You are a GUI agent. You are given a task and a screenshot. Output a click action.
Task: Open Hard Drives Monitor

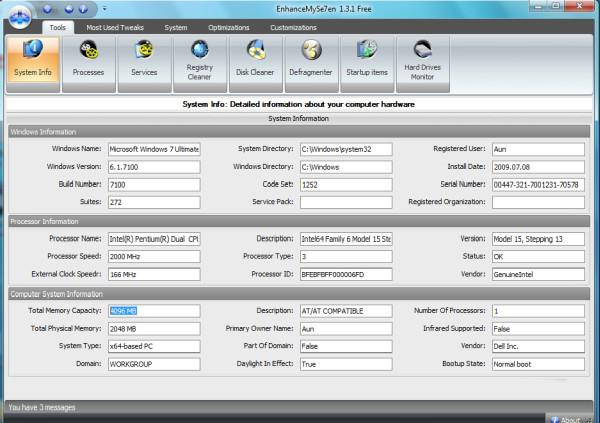(421, 63)
